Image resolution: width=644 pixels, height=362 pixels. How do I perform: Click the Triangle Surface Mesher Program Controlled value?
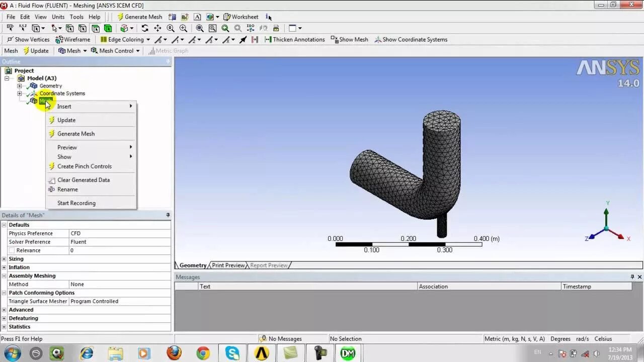click(x=120, y=301)
